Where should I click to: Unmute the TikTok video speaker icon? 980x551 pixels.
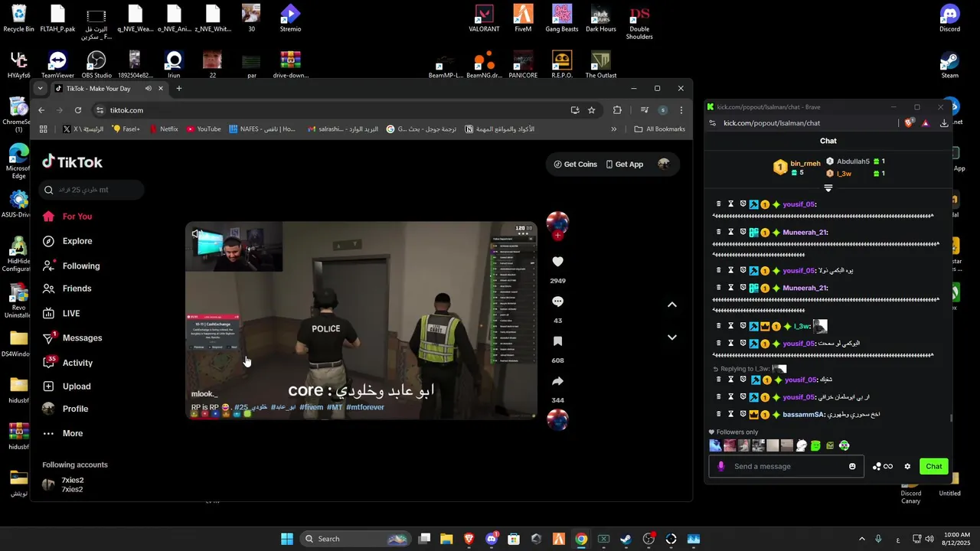197,233
